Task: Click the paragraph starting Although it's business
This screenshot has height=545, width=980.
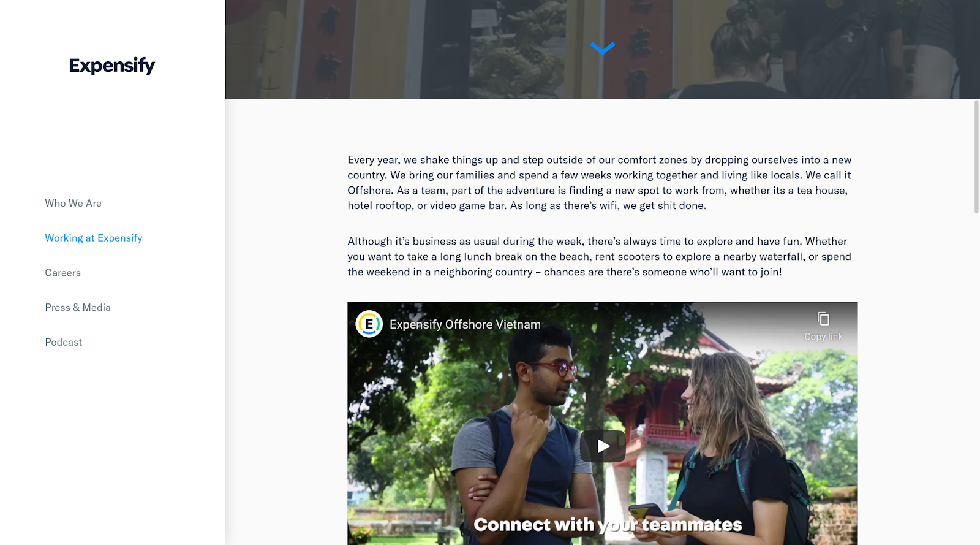Action: (600, 256)
